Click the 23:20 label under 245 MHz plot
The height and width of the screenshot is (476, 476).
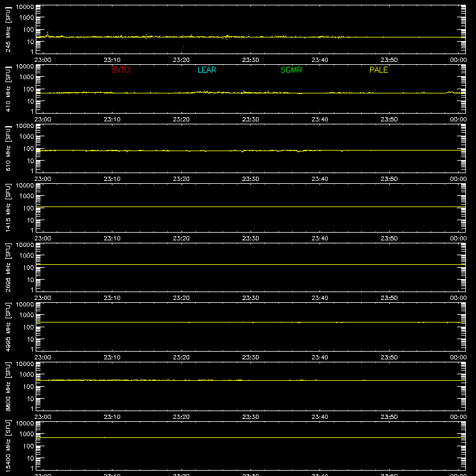(x=181, y=60)
